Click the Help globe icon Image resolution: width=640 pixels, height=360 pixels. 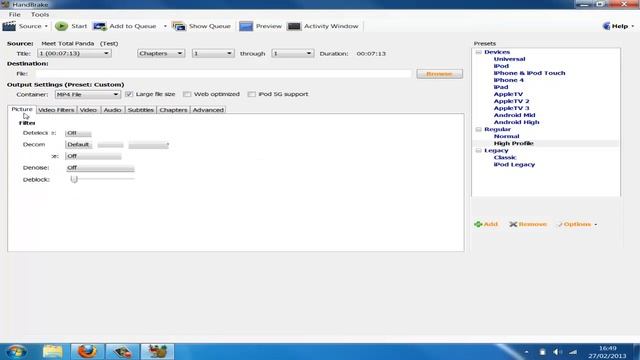tap(607, 26)
